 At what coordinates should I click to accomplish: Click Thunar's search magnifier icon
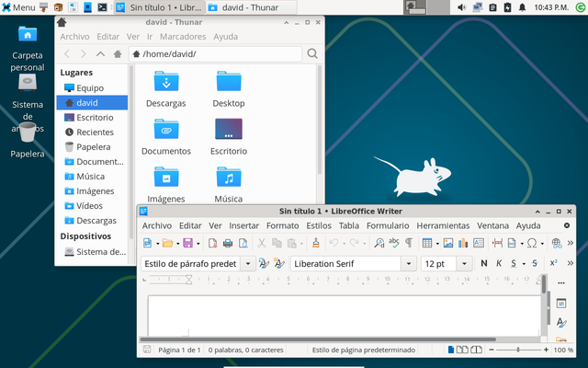(x=312, y=53)
